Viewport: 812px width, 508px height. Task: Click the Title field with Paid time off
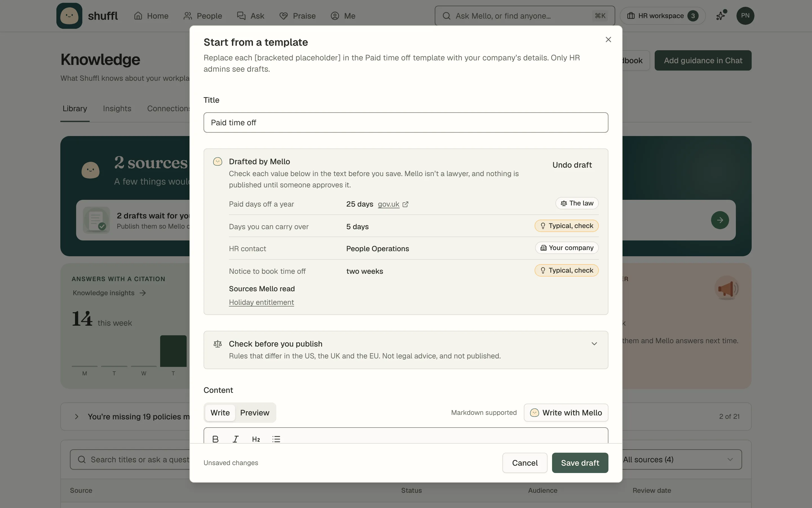coord(406,123)
